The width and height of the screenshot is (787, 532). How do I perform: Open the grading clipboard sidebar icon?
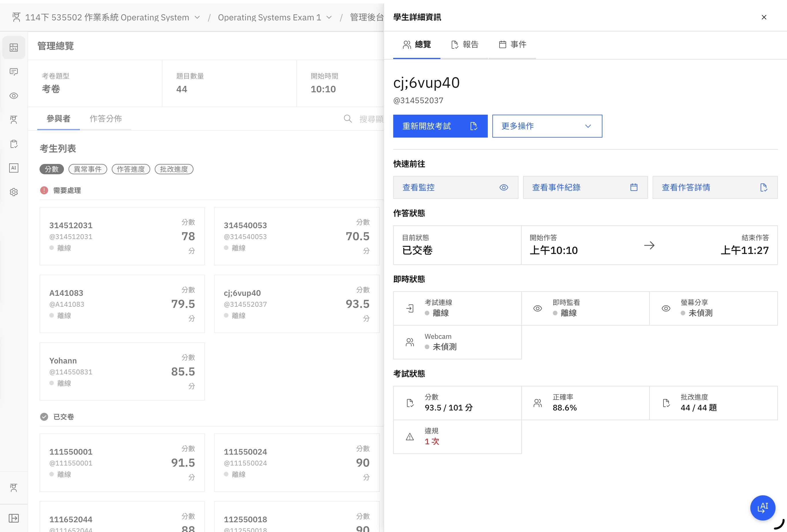[13, 144]
